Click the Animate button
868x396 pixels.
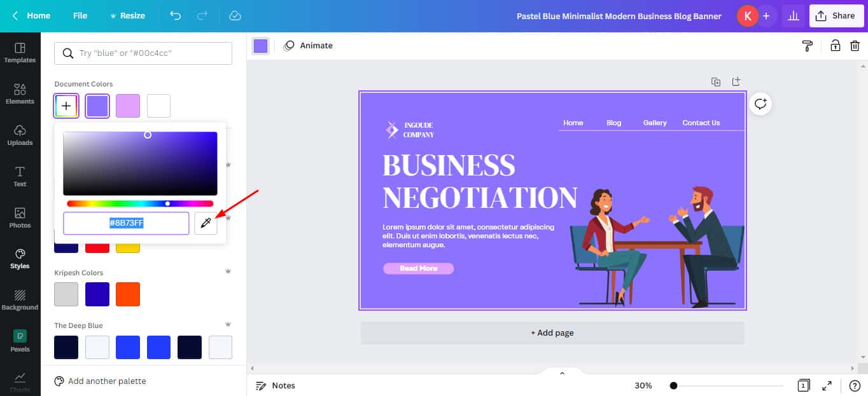tap(309, 46)
